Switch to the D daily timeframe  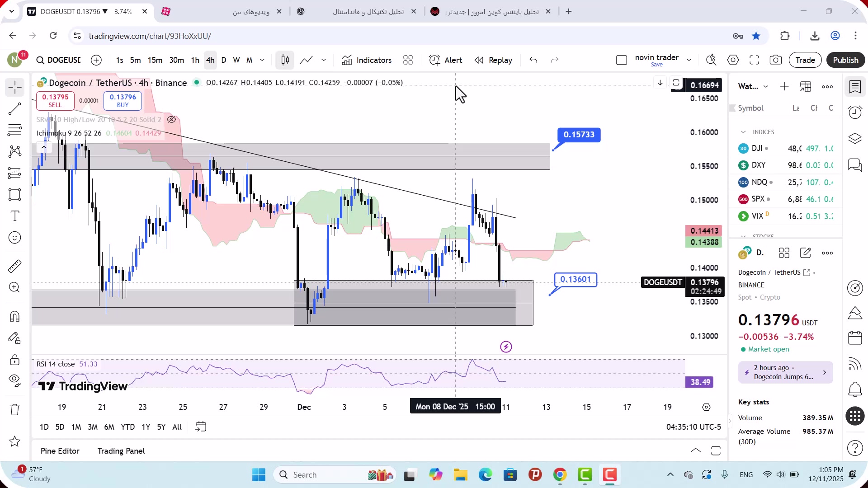[x=223, y=60]
